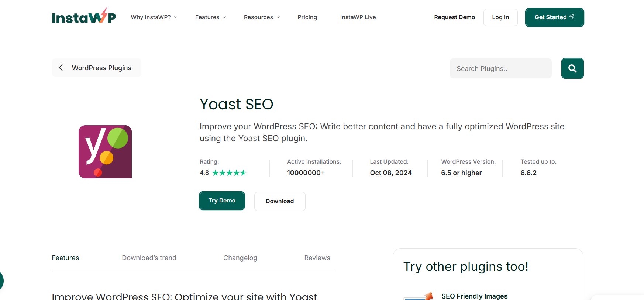Go back to WordPress Plugins
The height and width of the screenshot is (300, 644).
(96, 68)
